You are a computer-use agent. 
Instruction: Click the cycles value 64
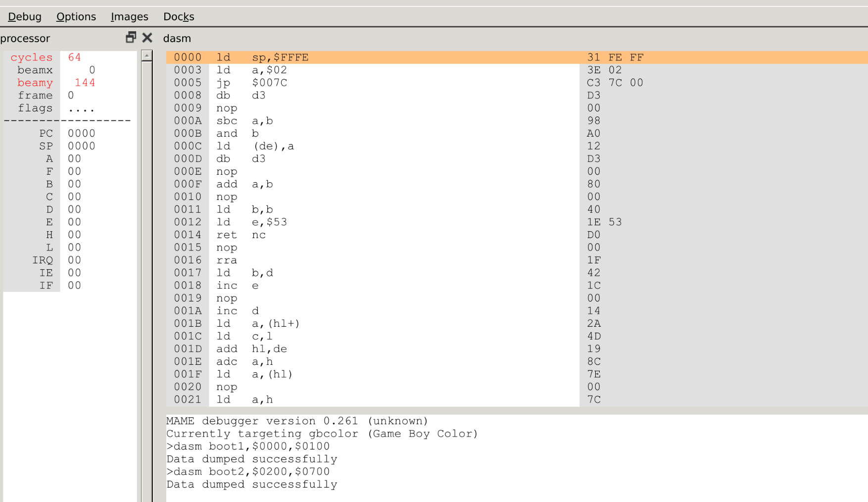pyautogui.click(x=74, y=57)
